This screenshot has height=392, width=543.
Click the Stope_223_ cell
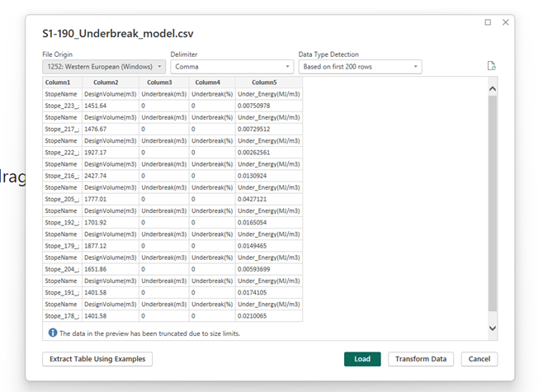pos(63,106)
